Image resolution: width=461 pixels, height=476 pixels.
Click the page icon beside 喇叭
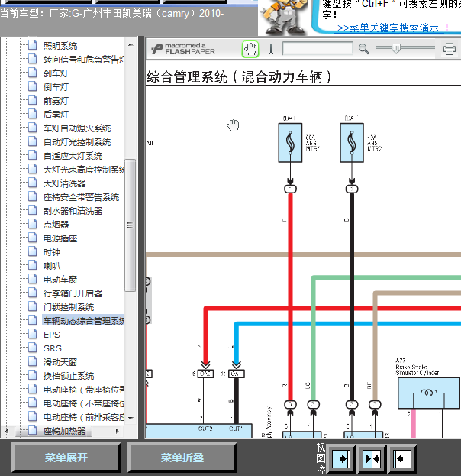coord(33,265)
